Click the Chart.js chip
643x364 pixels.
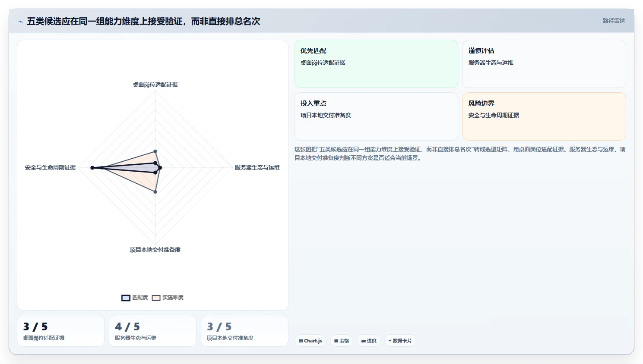[310, 341]
